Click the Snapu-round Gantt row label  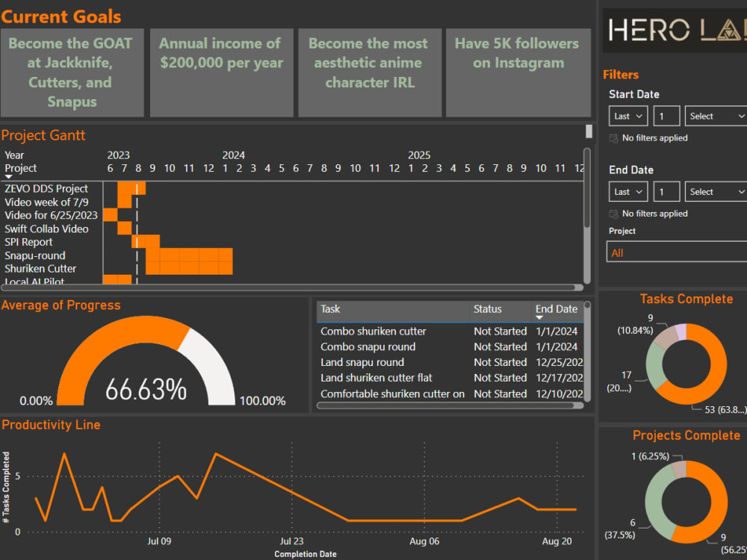[x=35, y=255]
